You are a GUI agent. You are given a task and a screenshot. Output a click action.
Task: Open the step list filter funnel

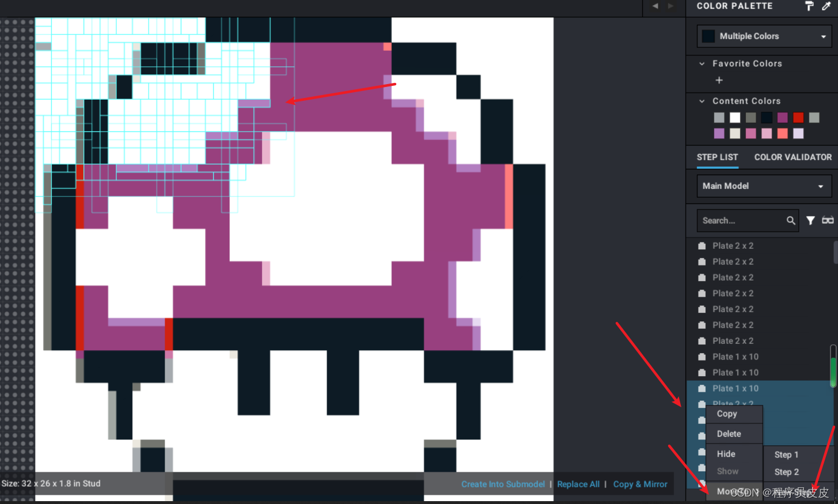pyautogui.click(x=810, y=221)
